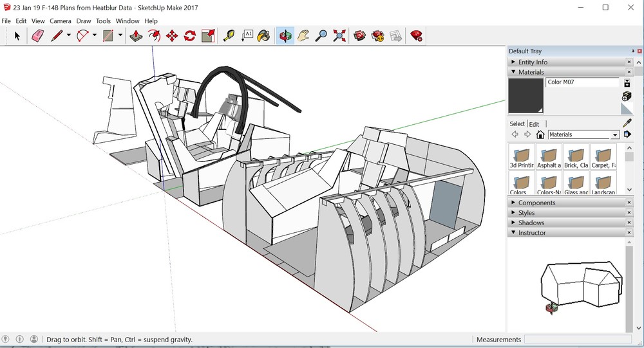644x348 pixels.
Task: Switch to the Edit tab in Materials
Action: (x=534, y=124)
